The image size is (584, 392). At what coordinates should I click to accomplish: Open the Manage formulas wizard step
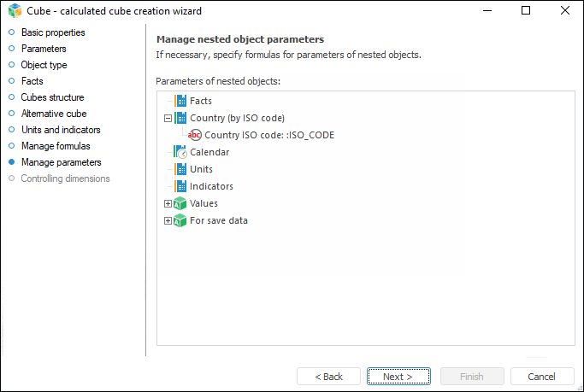[x=56, y=146]
